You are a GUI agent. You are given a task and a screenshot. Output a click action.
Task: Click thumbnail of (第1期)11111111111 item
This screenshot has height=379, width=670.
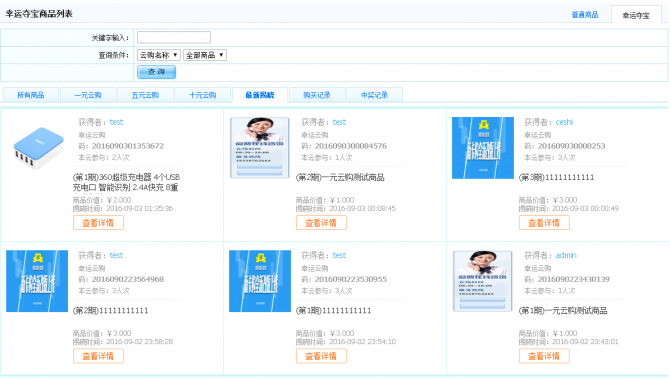pyautogui.click(x=260, y=281)
